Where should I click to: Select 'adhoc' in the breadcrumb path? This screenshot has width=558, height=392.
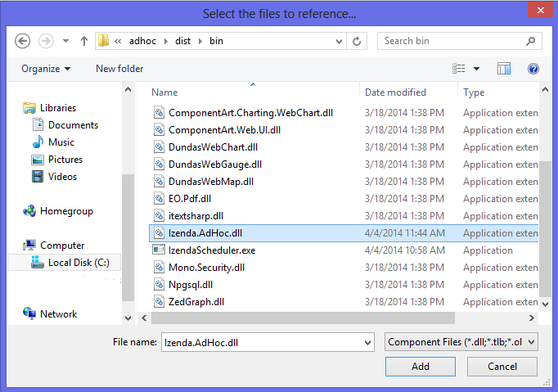[142, 41]
